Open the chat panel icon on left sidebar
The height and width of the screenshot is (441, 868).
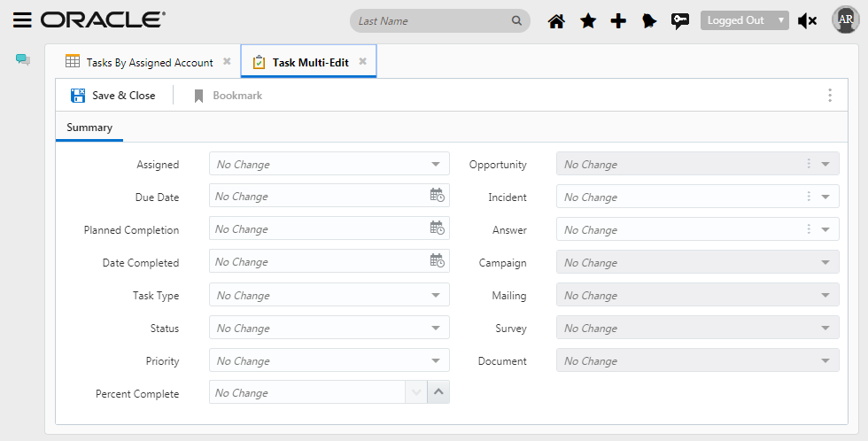(x=23, y=60)
